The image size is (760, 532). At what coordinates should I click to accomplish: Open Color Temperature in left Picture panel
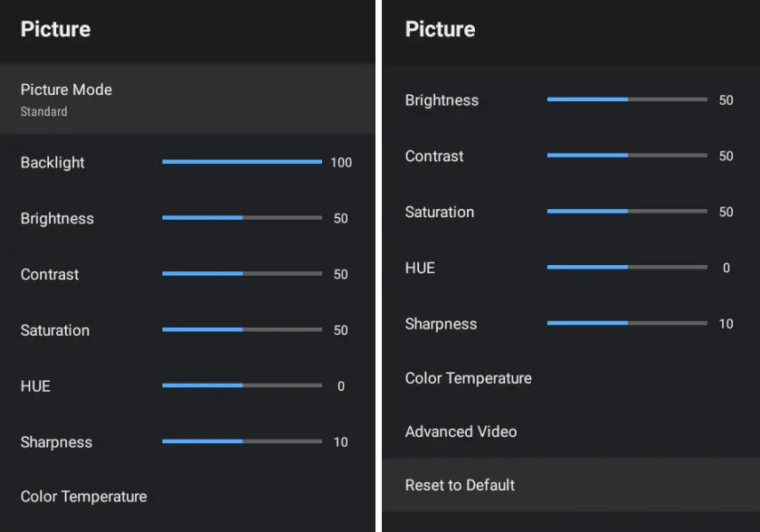coord(84,497)
